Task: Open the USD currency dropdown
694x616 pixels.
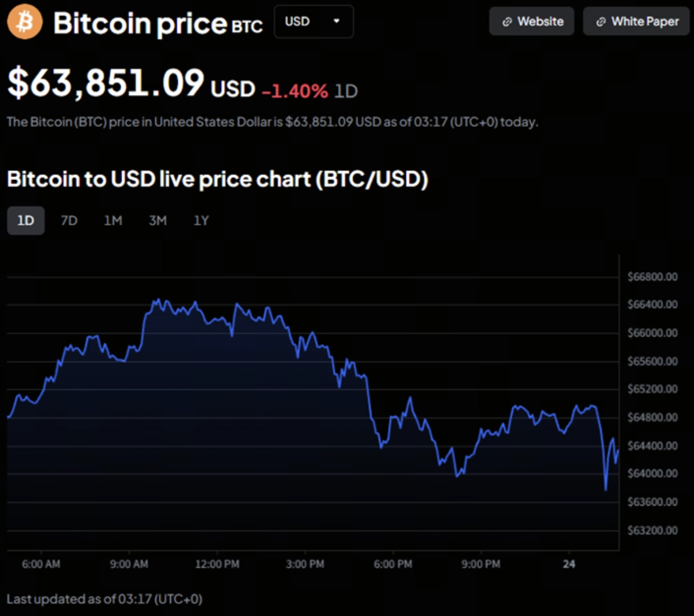Action: pos(313,22)
